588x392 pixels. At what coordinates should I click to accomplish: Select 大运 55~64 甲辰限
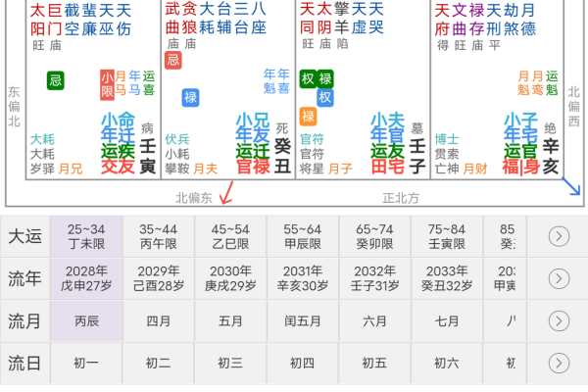click(302, 236)
